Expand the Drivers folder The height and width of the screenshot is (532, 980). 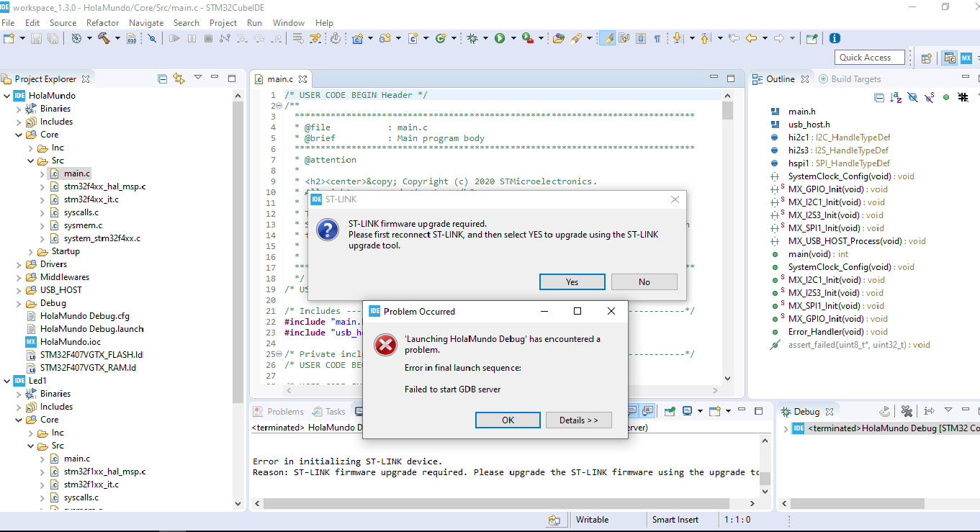click(19, 264)
